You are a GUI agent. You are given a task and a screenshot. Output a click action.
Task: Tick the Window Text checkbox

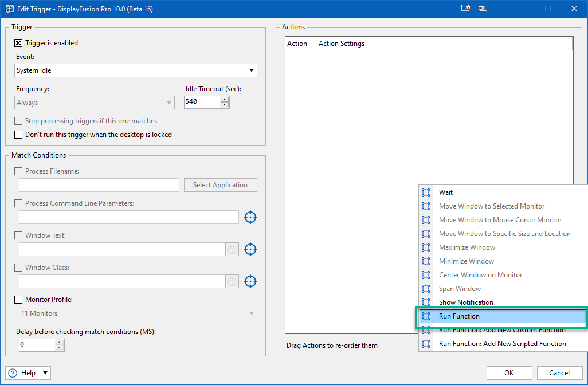[18, 235]
